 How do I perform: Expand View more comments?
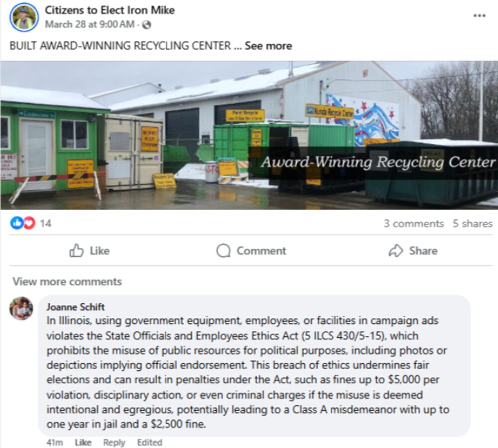[67, 282]
